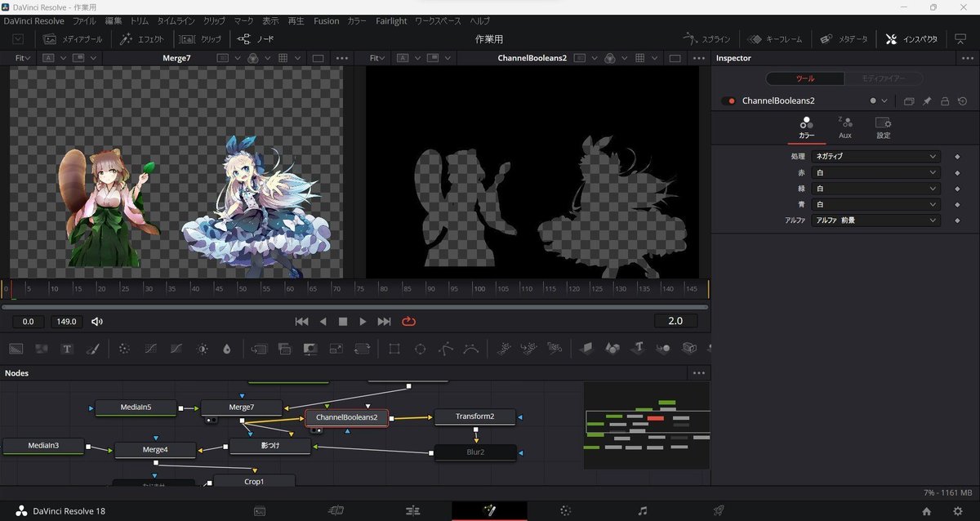Open the 青 (blue) channel dropdown
Screen dimensions: 980x521
coord(876,204)
